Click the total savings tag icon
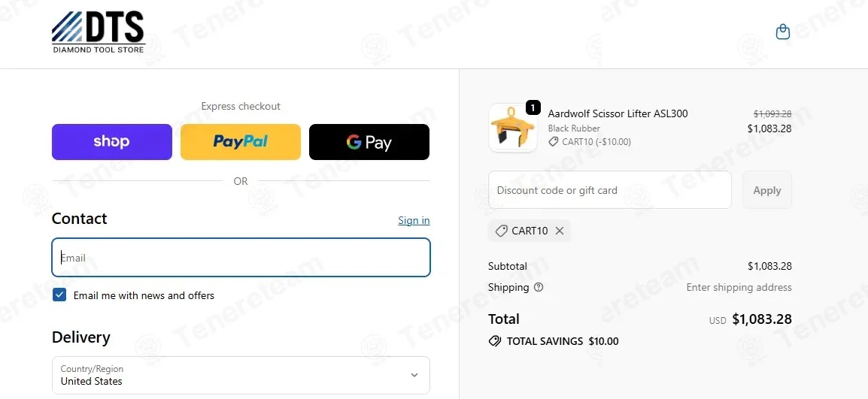The height and width of the screenshot is (399, 868). (x=494, y=341)
